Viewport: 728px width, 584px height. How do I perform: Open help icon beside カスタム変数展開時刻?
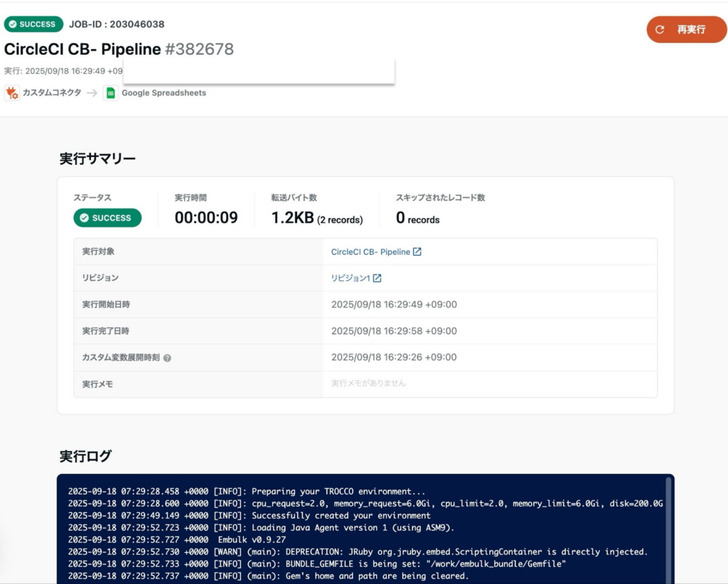[167, 358]
